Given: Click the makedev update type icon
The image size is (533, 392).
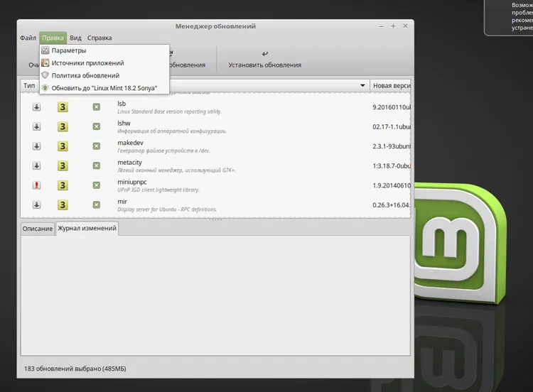Looking at the screenshot, I should point(36,146).
